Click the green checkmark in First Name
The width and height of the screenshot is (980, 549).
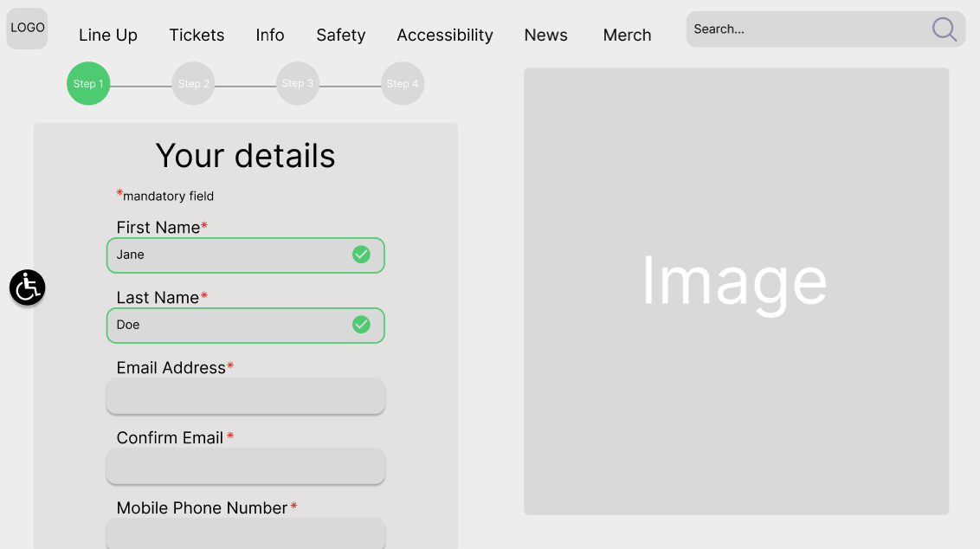[x=361, y=255]
